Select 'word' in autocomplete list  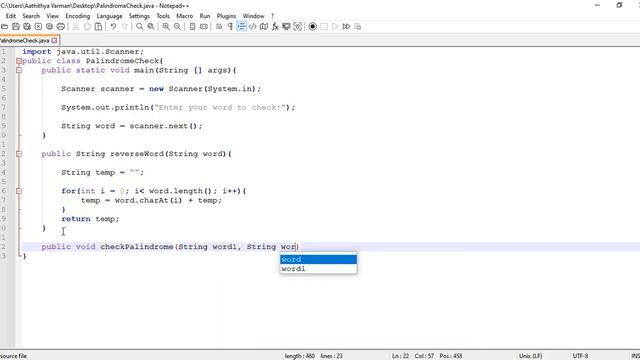318,260
